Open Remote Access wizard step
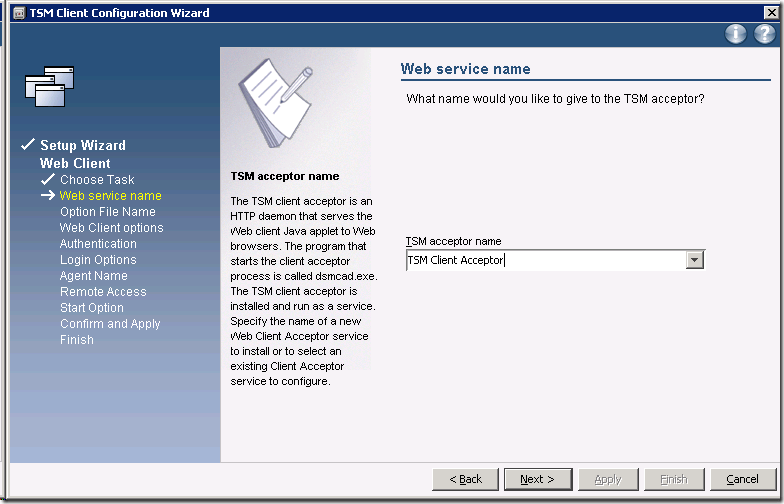Image resolution: width=784 pixels, height=504 pixels. 103,292
